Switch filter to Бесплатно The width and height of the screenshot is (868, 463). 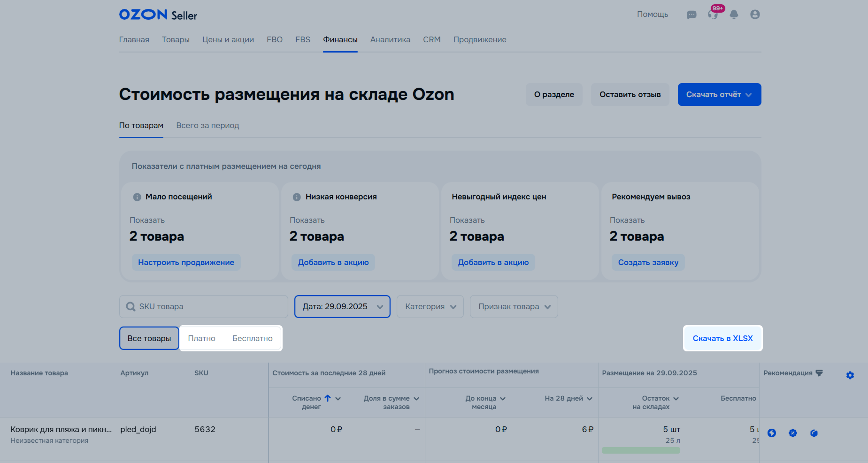pyautogui.click(x=252, y=338)
